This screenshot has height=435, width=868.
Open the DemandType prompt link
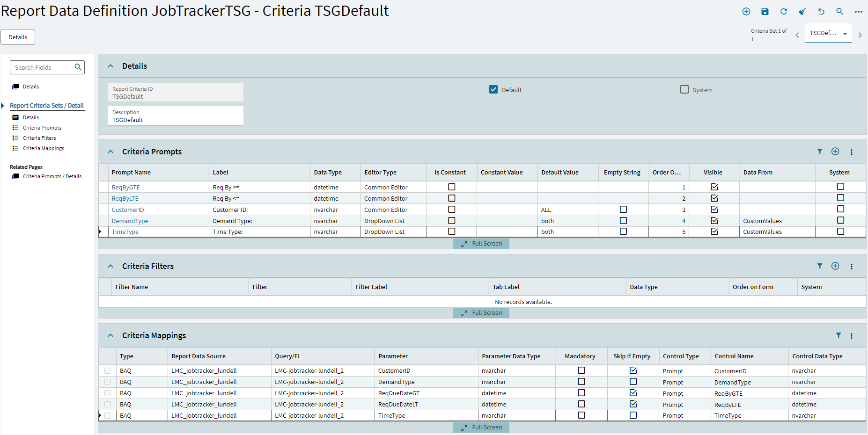130,221
